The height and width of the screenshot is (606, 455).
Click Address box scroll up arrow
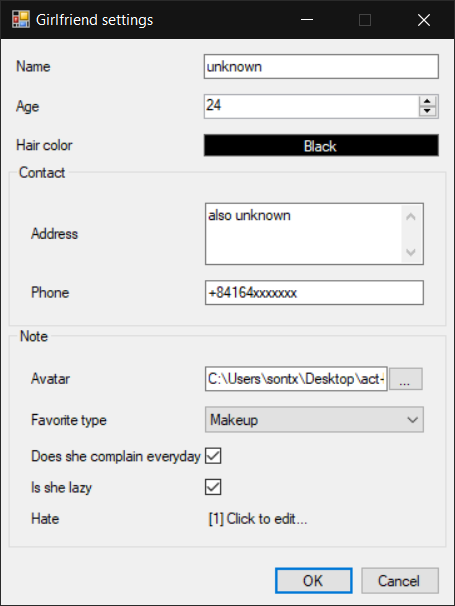(x=411, y=217)
